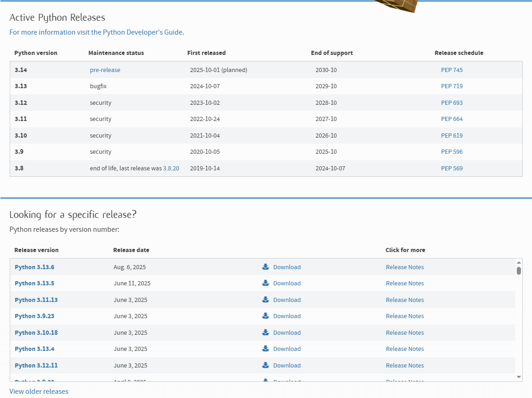Click the release list scroll down arrow
This screenshot has width=532, height=398.
point(519,377)
